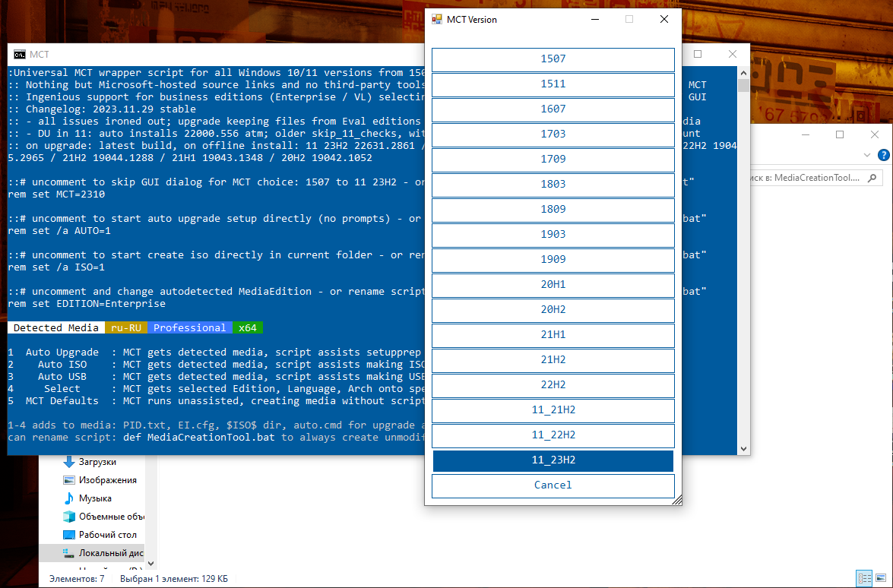Open the Загрузки folder in sidebar
This screenshot has width=893, height=588.
tap(97, 462)
